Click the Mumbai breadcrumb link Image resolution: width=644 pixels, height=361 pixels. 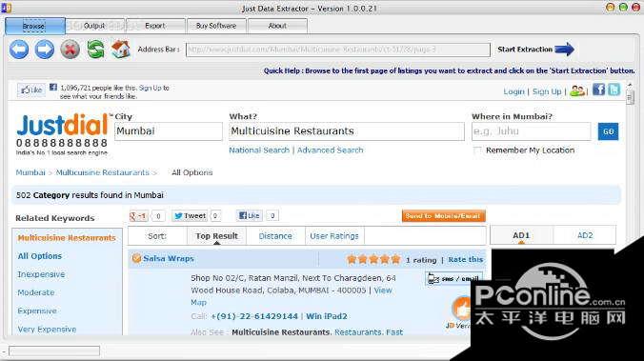pos(30,172)
